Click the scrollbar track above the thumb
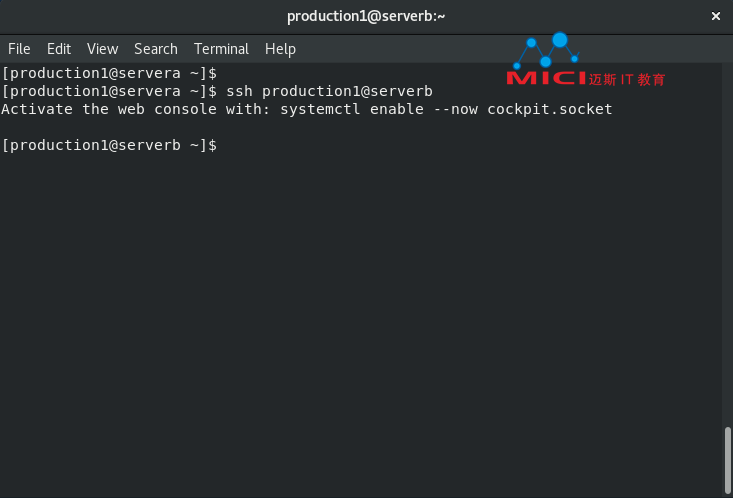 [727, 243]
